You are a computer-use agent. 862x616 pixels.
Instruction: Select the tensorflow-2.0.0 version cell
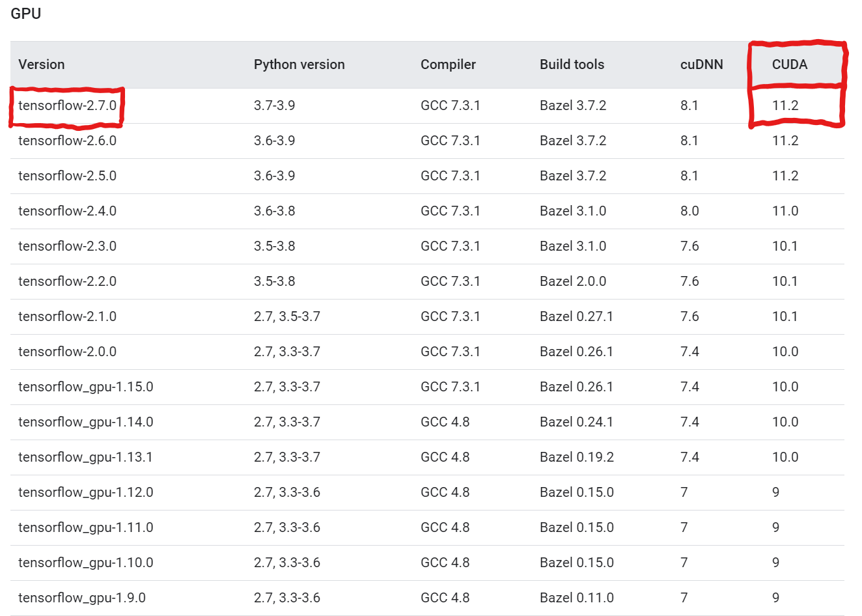click(68, 352)
